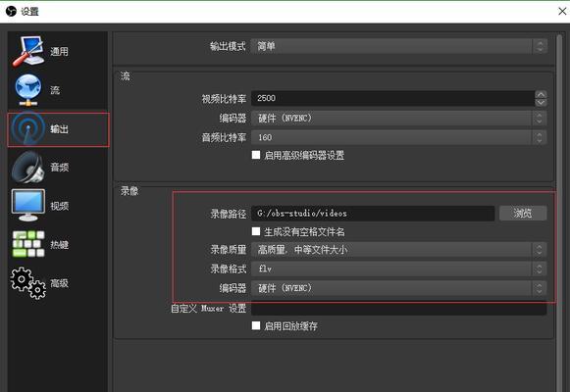Select the 流 stream globe icon
The height and width of the screenshot is (392, 570).
tap(28, 90)
